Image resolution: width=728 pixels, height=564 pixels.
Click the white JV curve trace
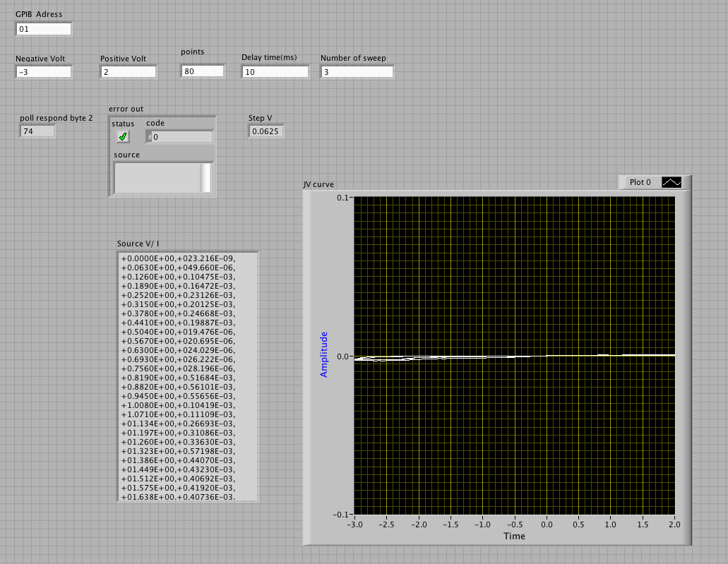click(515, 356)
